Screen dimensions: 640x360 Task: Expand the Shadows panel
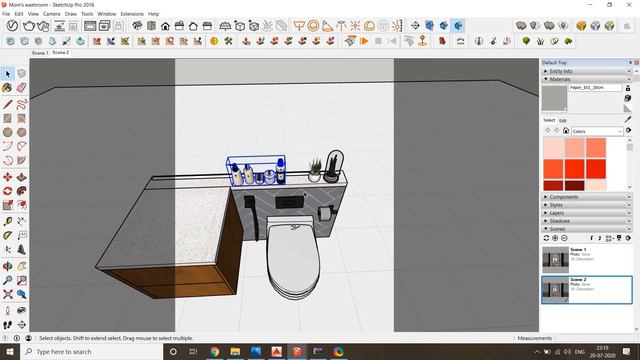[x=586, y=221]
